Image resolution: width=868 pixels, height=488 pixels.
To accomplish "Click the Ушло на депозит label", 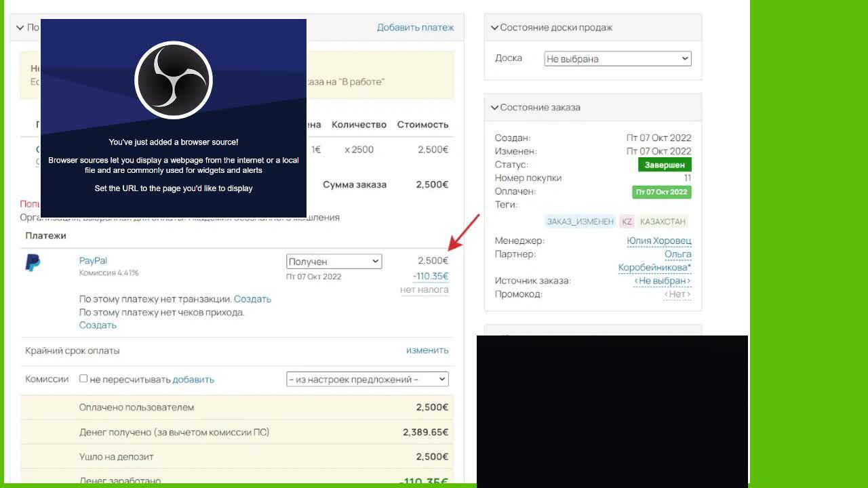I will coord(117,456).
